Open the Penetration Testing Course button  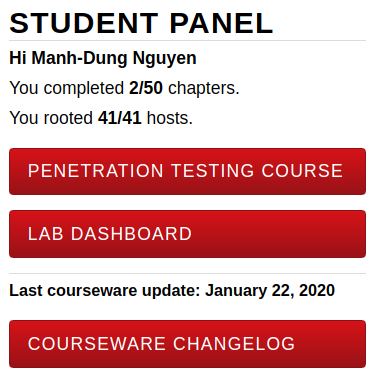pyautogui.click(x=187, y=171)
